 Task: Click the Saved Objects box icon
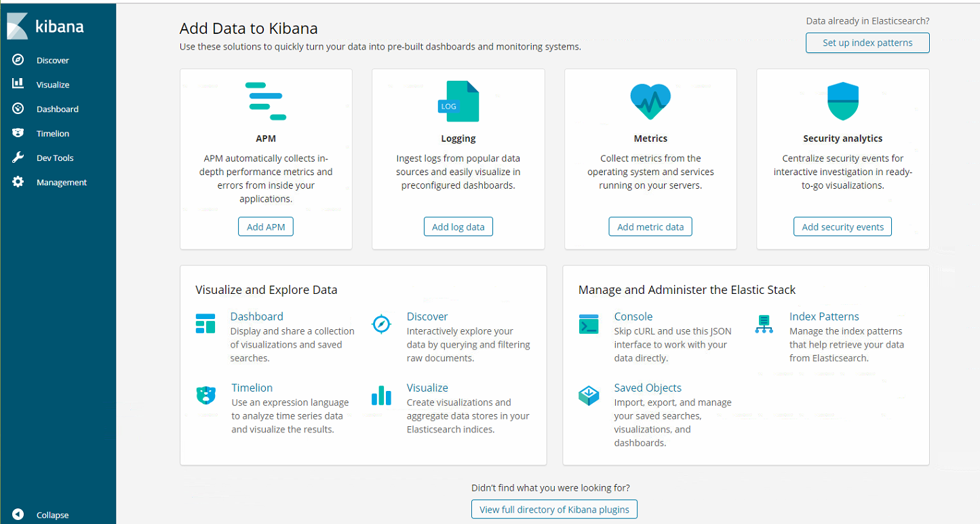point(589,396)
